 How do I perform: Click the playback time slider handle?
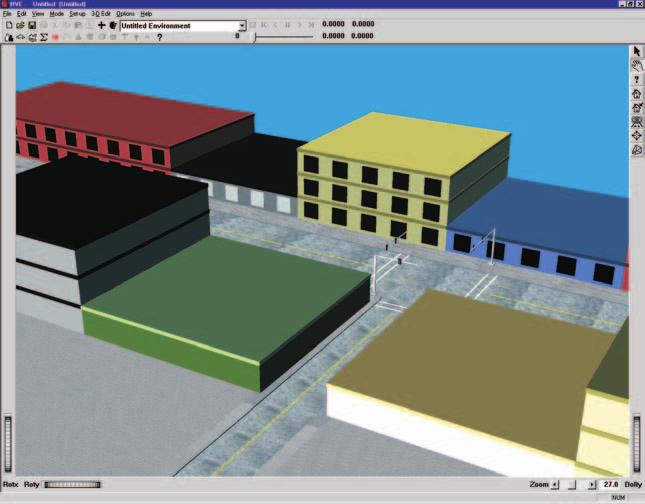click(254, 37)
